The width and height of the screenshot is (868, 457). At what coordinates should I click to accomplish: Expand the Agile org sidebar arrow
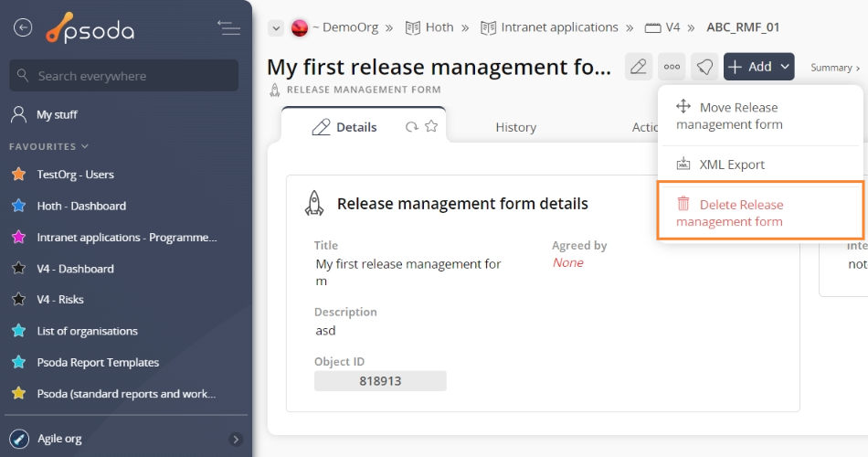(x=236, y=439)
